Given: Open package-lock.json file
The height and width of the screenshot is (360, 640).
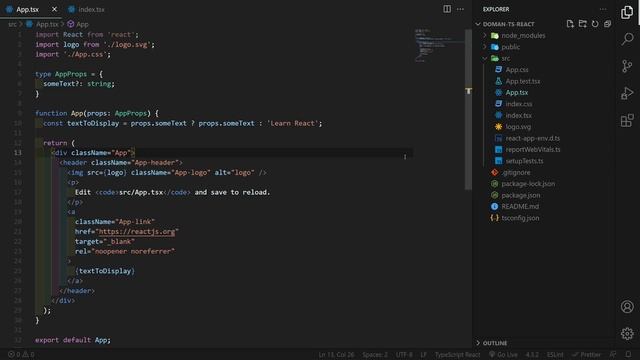Looking at the screenshot, I should tap(528, 184).
